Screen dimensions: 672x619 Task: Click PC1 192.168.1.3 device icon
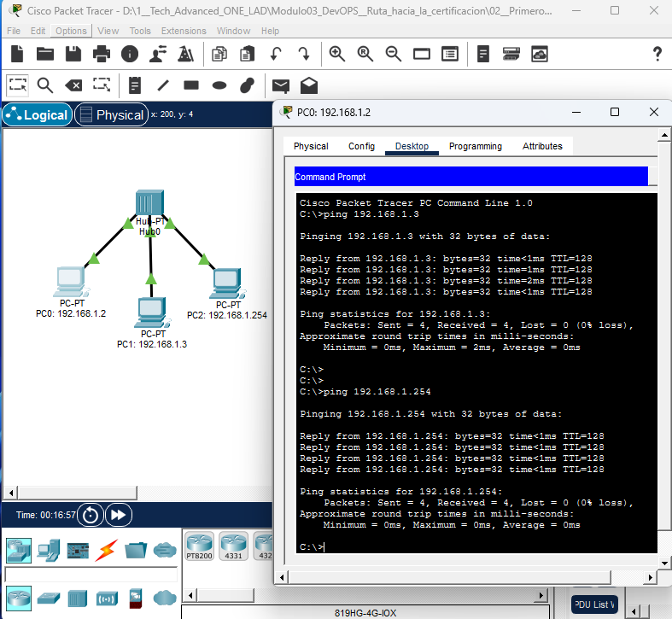click(152, 313)
